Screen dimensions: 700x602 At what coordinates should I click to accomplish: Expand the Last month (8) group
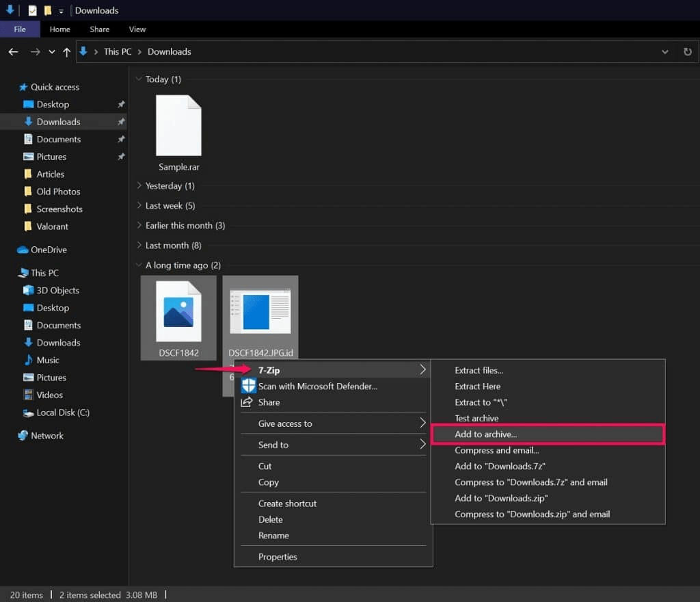point(139,245)
